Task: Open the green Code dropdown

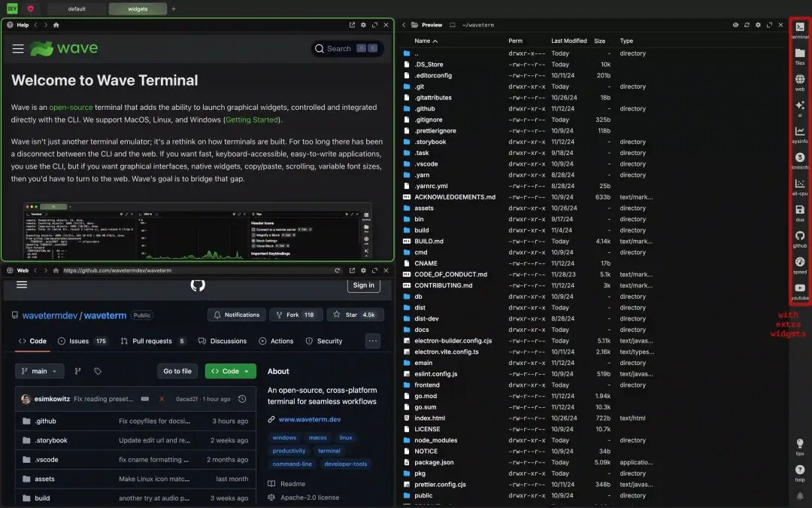Action: pos(231,371)
